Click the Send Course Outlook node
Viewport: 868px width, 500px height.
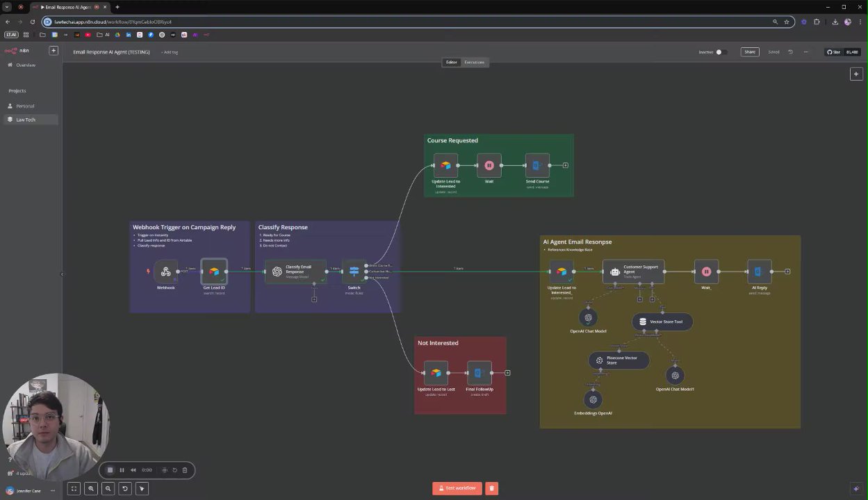537,165
